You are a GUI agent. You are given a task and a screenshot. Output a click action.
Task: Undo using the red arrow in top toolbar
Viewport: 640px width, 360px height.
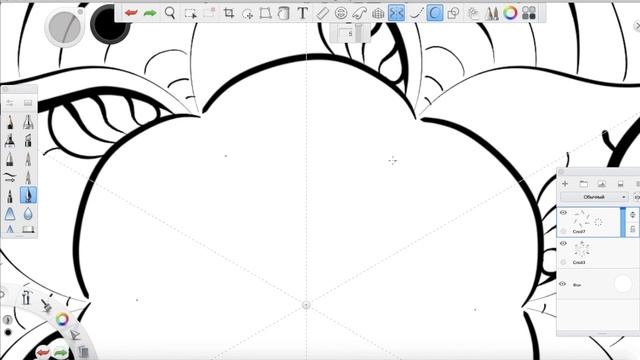coord(131,13)
